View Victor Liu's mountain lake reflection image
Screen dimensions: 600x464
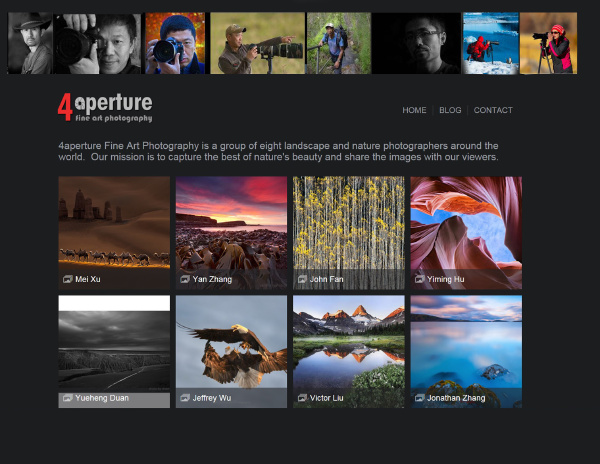[x=348, y=343]
